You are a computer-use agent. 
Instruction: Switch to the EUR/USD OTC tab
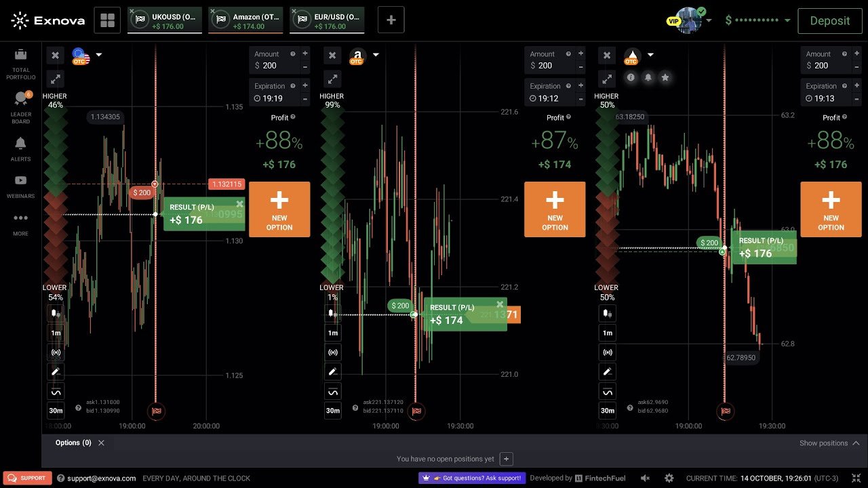tap(327, 20)
